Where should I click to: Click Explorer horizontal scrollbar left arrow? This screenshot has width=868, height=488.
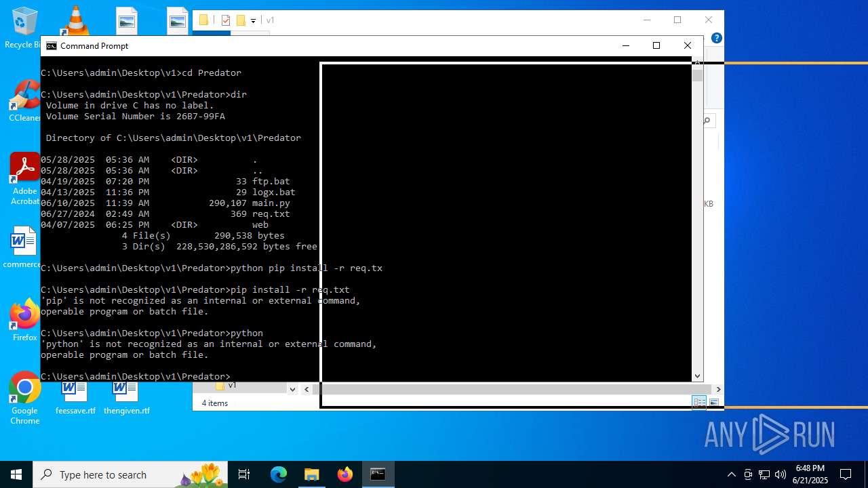pos(307,389)
